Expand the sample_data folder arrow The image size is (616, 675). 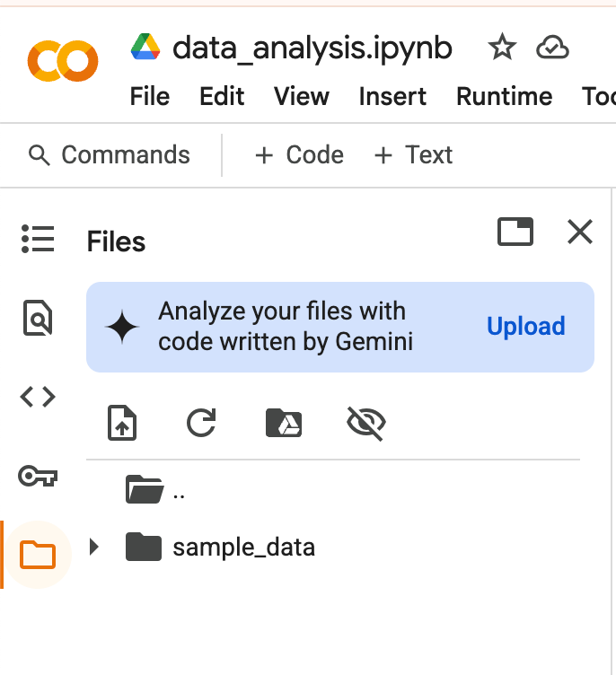(94, 547)
